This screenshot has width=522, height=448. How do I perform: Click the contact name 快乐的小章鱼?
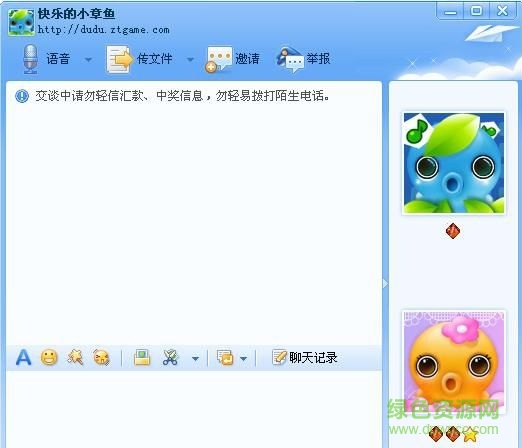(x=76, y=14)
